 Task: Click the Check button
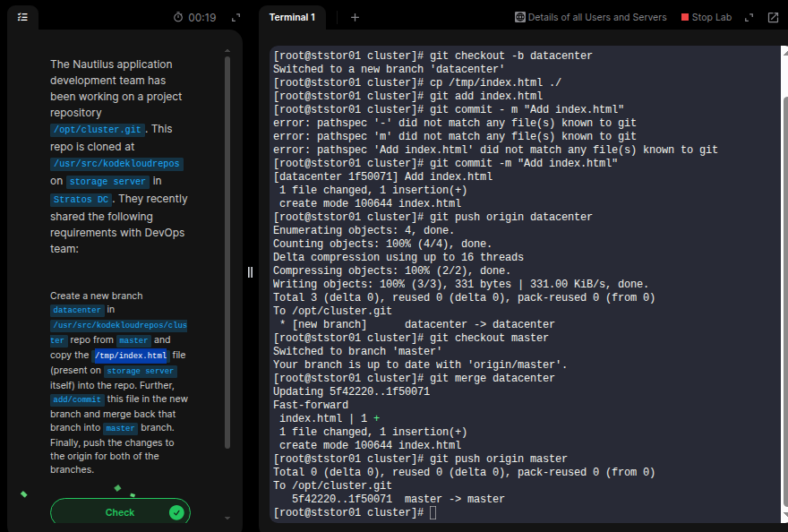[x=120, y=512]
